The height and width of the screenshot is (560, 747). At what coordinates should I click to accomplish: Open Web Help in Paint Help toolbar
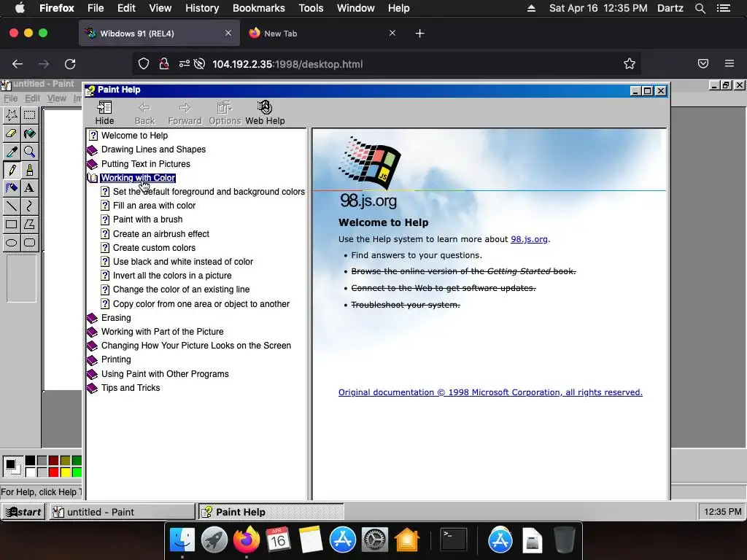(x=265, y=113)
